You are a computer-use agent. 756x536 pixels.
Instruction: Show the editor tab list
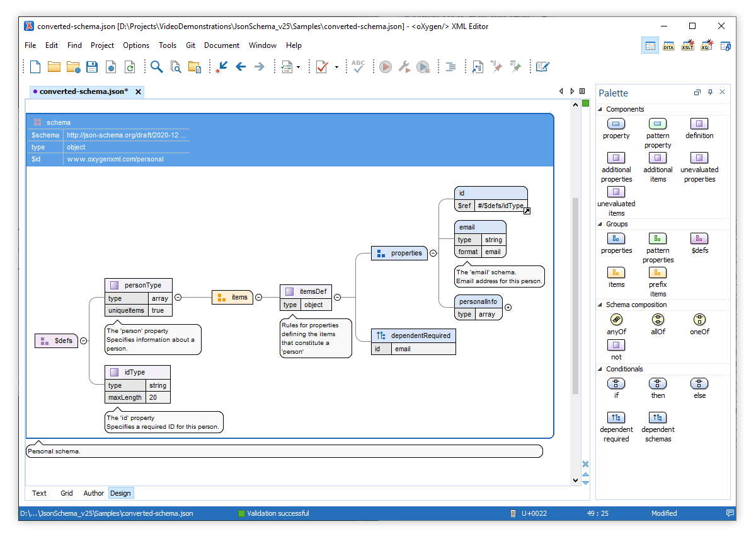pyautogui.click(x=582, y=91)
